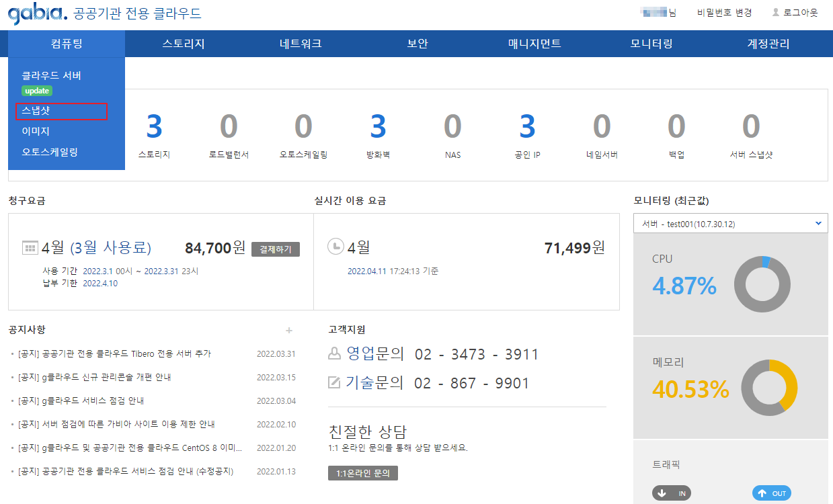Viewport: 833px width, 504px height.
Task: Open the monitoring server dropdown test001
Action: click(730, 223)
